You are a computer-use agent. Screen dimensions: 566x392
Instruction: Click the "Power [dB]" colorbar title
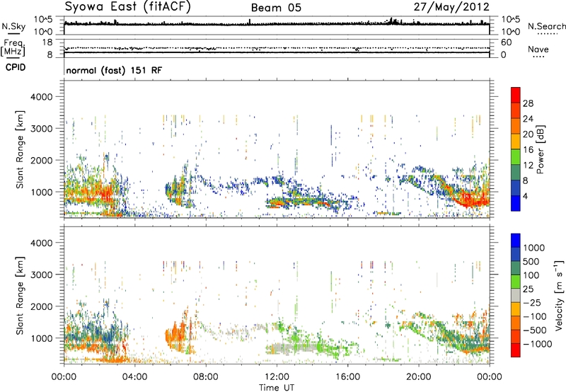[x=540, y=149]
